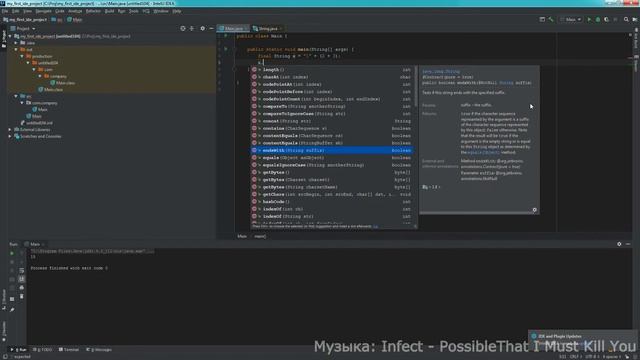Toggle scroll to end icon in Run panel
The image size is (640, 360).
[x=22, y=279]
